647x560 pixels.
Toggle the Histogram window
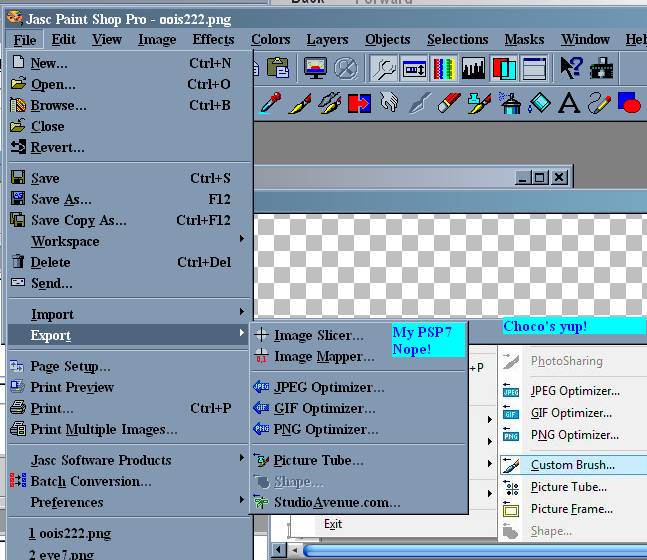pos(473,68)
